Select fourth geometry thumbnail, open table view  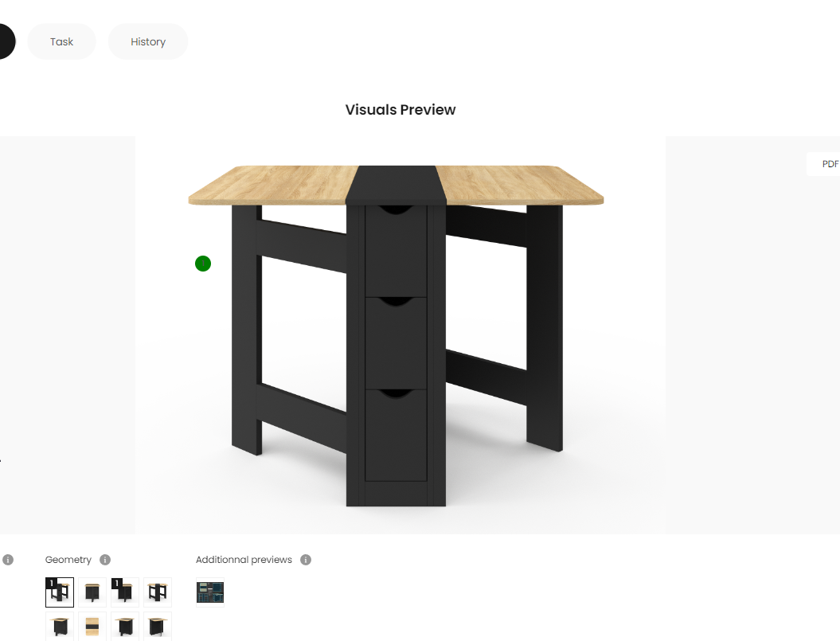pyautogui.click(x=158, y=592)
